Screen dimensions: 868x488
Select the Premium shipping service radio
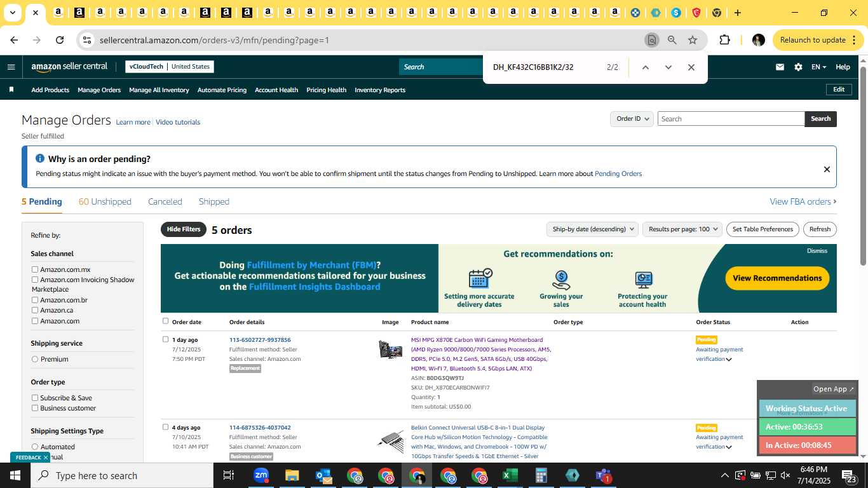tap(35, 359)
